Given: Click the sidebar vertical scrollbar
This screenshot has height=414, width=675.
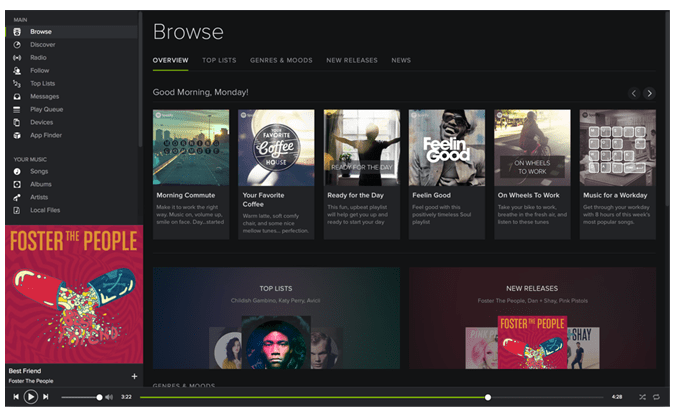Looking at the screenshot, I should click(140, 80).
